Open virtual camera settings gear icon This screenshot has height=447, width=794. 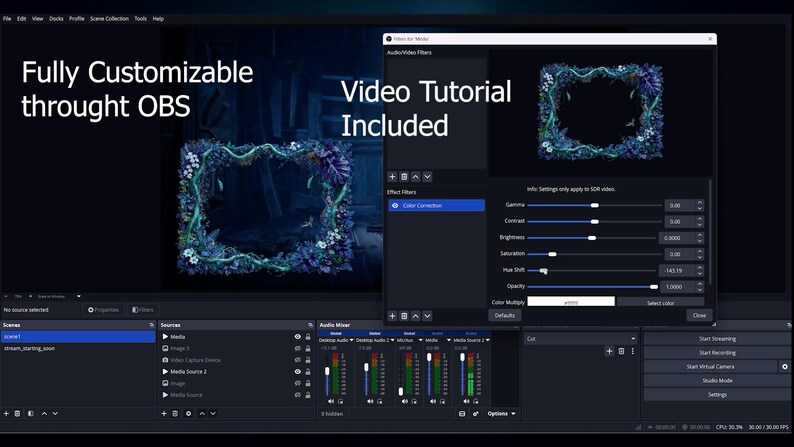tap(785, 367)
